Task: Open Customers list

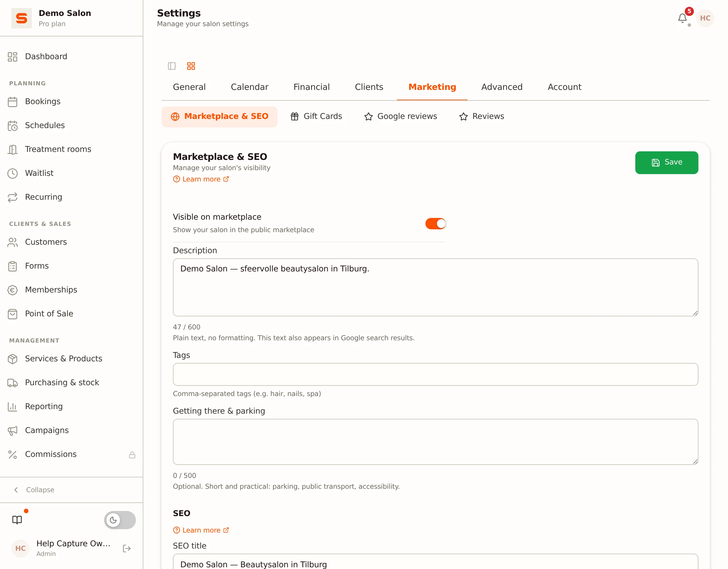Action: coord(71,242)
